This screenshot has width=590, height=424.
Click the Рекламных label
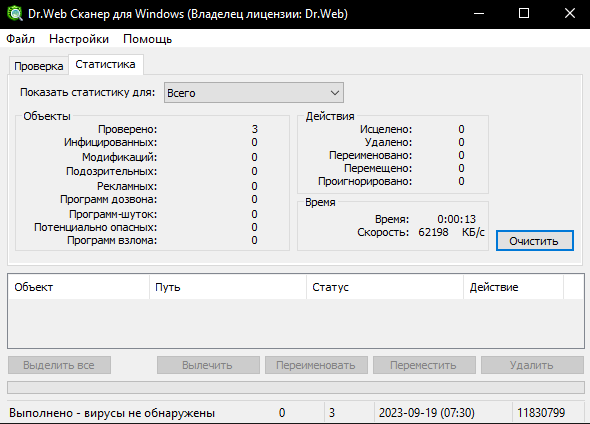point(127,186)
